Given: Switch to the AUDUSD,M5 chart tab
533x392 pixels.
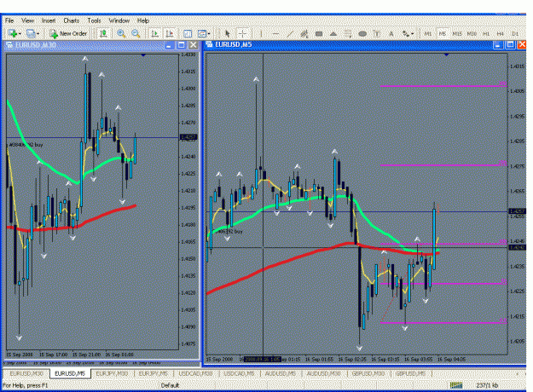Looking at the screenshot, I should pos(281,373).
